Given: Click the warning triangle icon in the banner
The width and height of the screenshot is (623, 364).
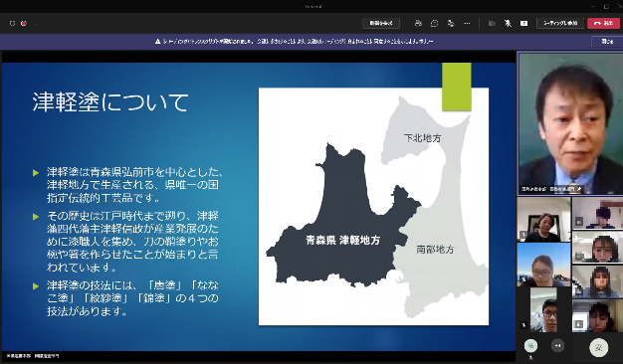Looking at the screenshot, I should pos(157,42).
